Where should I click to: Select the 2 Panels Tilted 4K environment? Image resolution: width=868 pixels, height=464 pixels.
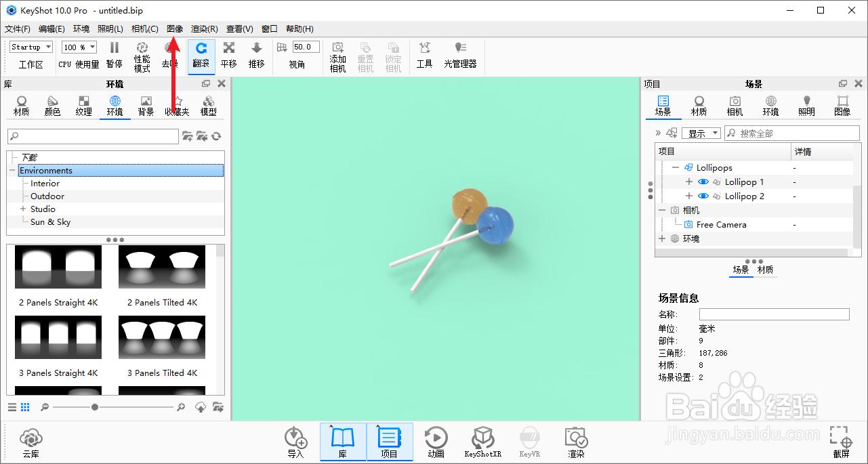pos(162,277)
